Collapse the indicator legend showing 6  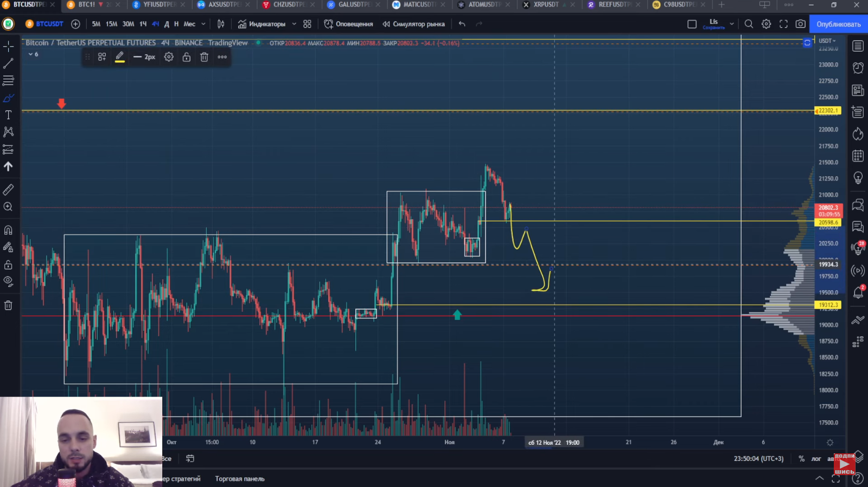[33, 54]
